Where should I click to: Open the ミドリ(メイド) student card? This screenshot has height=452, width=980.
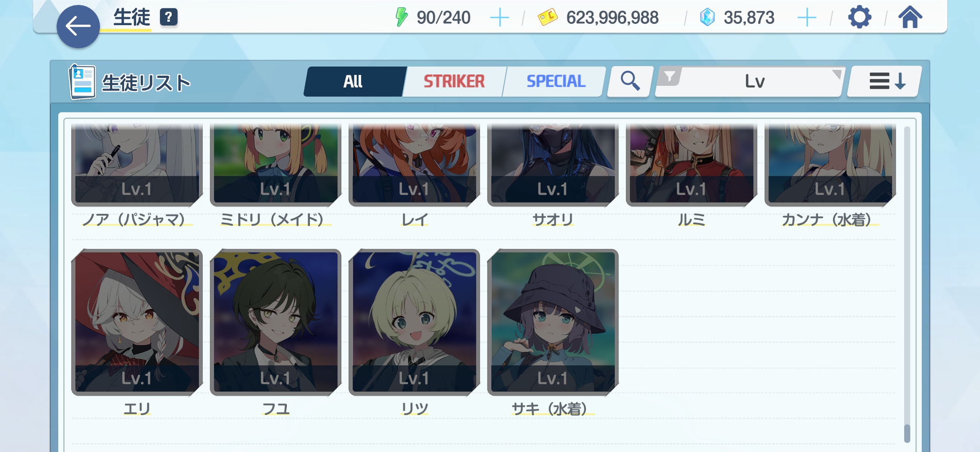(x=276, y=164)
